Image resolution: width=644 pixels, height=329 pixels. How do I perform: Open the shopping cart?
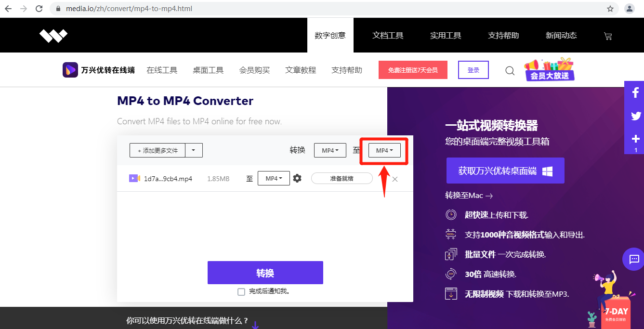pyautogui.click(x=608, y=35)
